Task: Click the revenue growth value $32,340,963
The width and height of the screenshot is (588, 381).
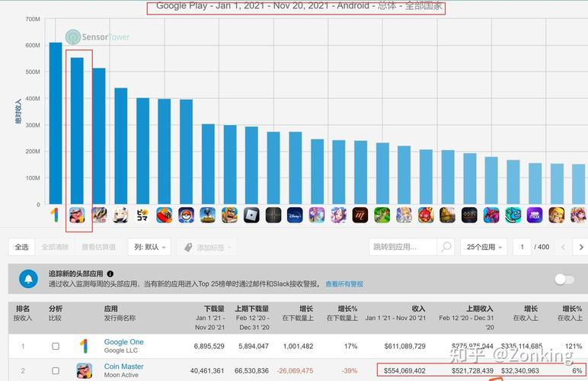Action: pos(520,370)
